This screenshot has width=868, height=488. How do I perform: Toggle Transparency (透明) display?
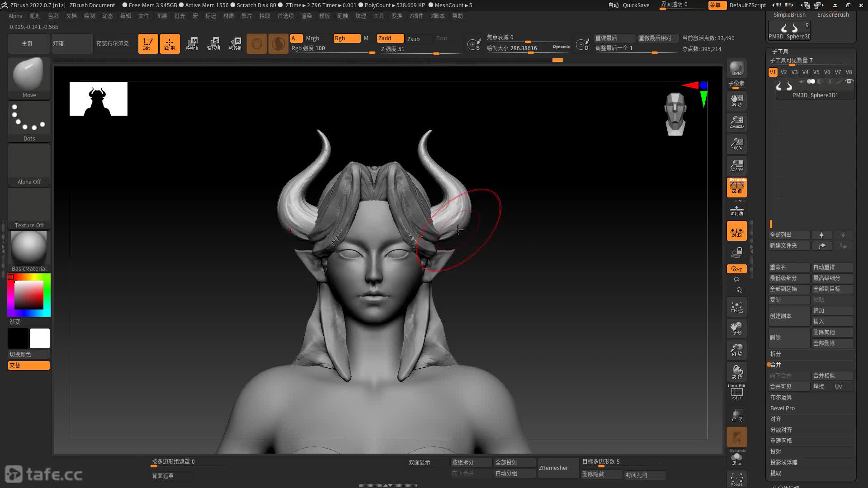coord(737,415)
